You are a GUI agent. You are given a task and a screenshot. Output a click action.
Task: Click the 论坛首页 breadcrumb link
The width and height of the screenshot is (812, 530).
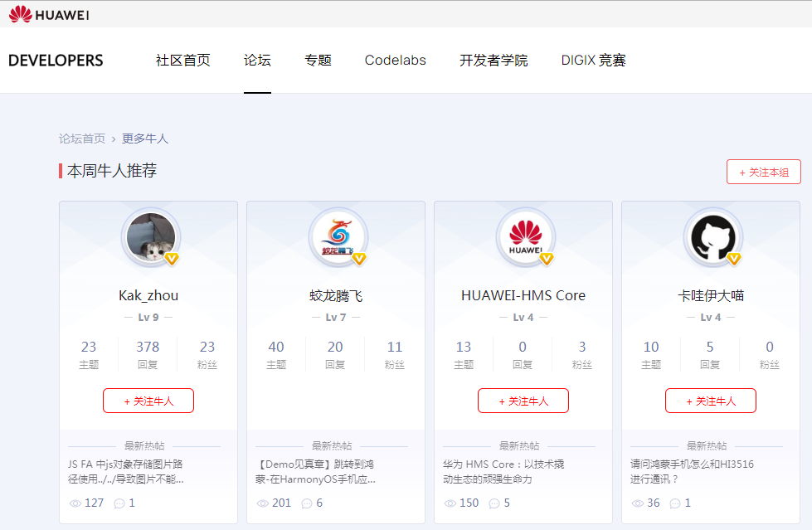pos(82,139)
